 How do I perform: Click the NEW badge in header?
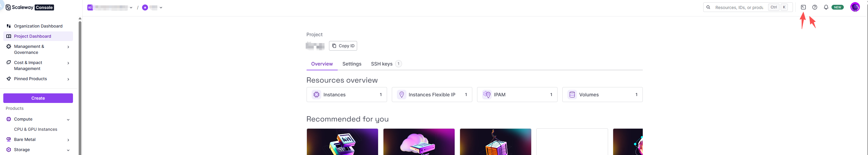[x=837, y=7]
